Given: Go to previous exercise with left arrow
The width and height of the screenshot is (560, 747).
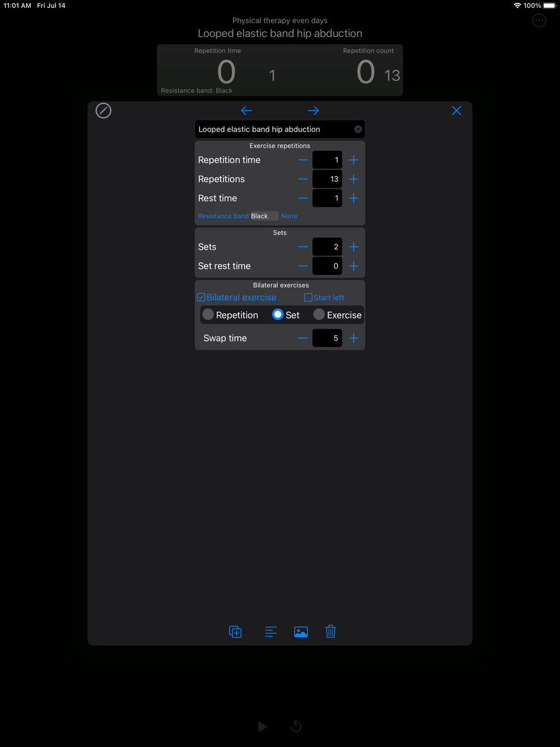Looking at the screenshot, I should [x=246, y=111].
